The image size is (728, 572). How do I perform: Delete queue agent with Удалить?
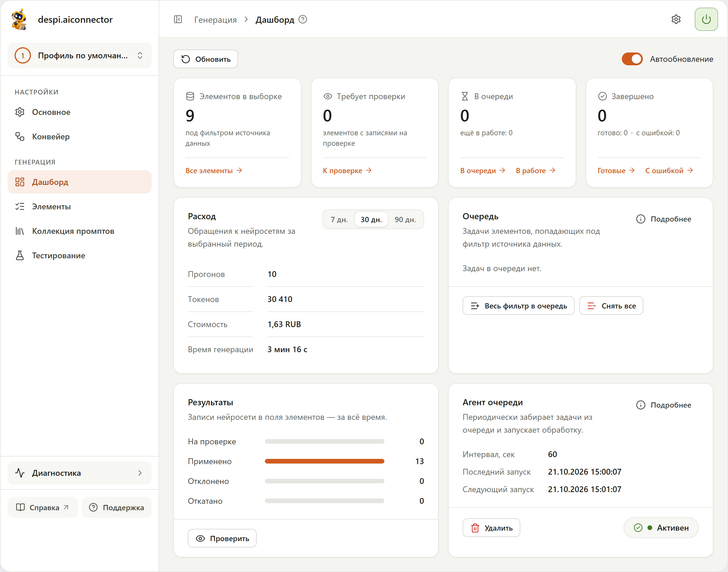pyautogui.click(x=491, y=528)
